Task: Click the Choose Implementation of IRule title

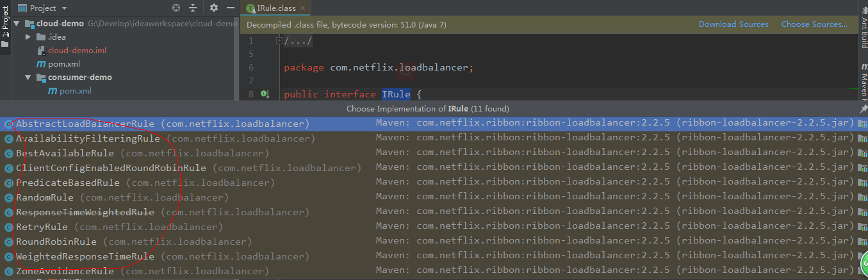Action: click(x=428, y=109)
